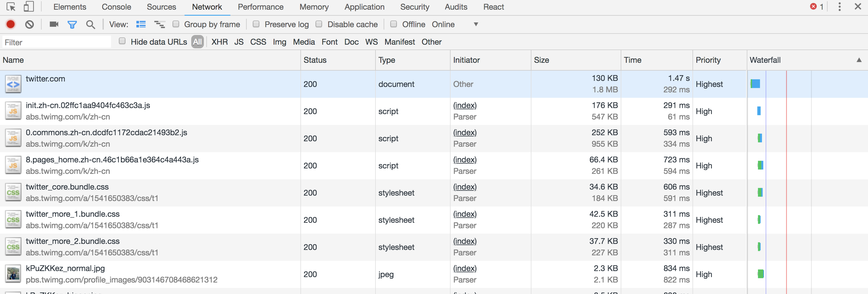Click the (index) initiator link for twitter_core.bundle.css
Viewport: 868px width, 294px height.
pyautogui.click(x=465, y=187)
